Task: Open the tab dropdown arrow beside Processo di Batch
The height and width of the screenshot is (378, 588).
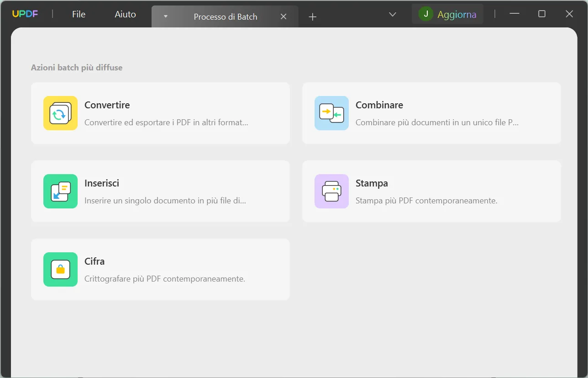Action: [x=166, y=16]
